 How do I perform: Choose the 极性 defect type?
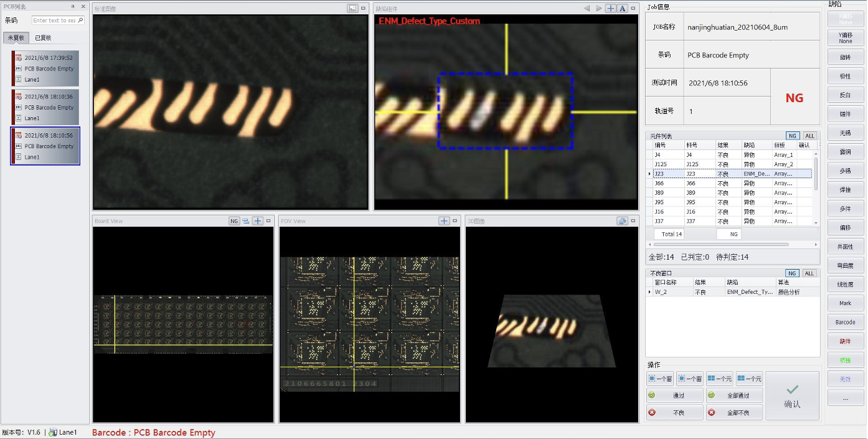pos(845,76)
